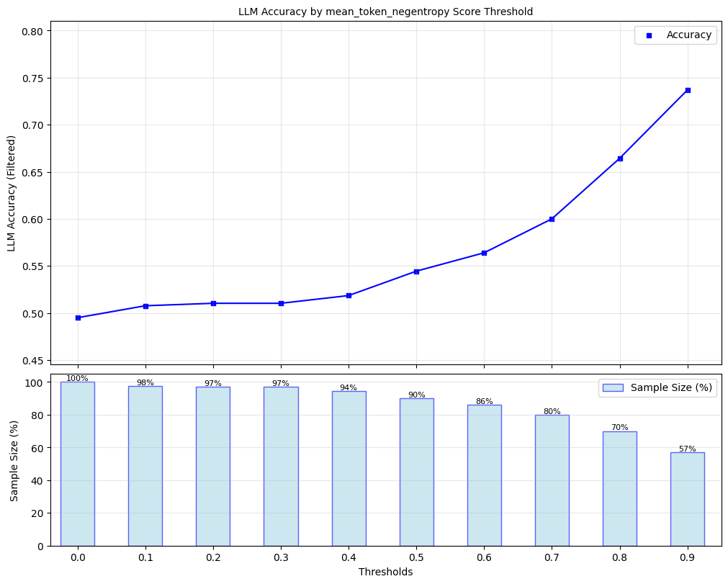The height and width of the screenshot is (584, 728).
Task: Select the sample size bar labeled 57%
Action: [x=688, y=499]
